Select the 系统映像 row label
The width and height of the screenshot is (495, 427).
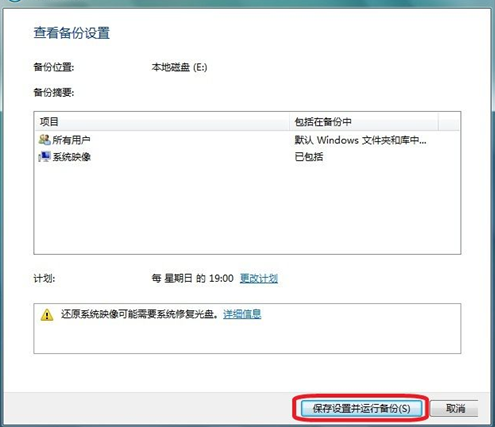[x=71, y=157]
